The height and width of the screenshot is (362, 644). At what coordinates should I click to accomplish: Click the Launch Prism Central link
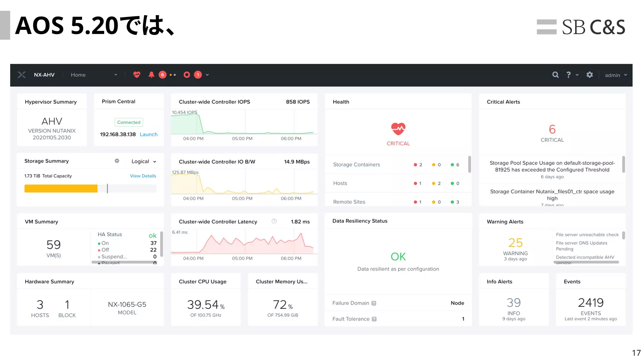pyautogui.click(x=148, y=134)
